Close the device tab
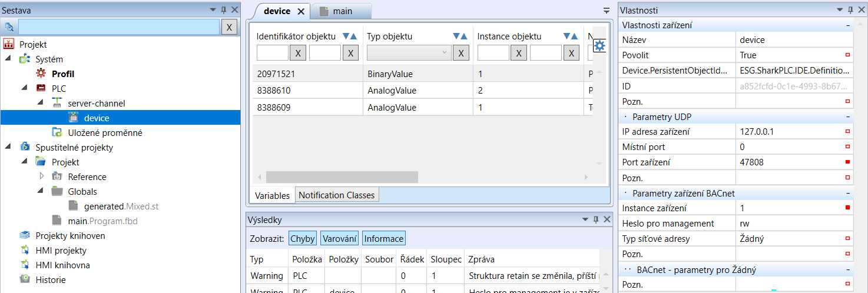868x293 pixels. coord(300,11)
